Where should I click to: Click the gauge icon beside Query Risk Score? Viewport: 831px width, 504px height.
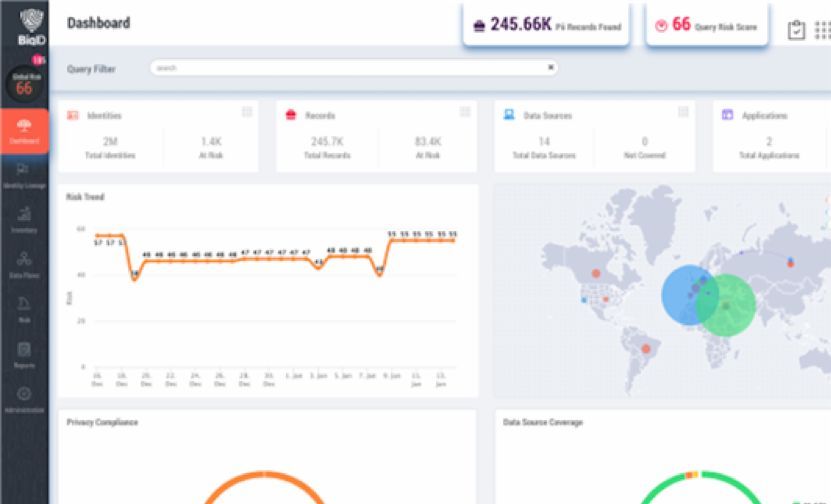(661, 25)
